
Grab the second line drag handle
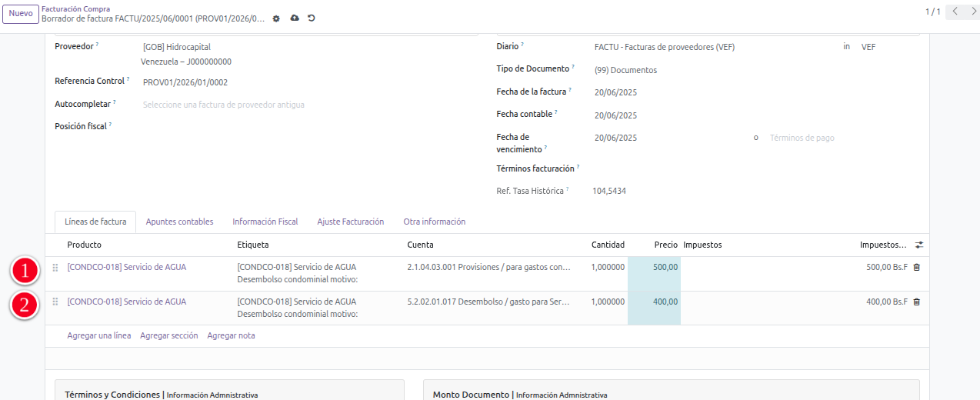click(x=55, y=302)
